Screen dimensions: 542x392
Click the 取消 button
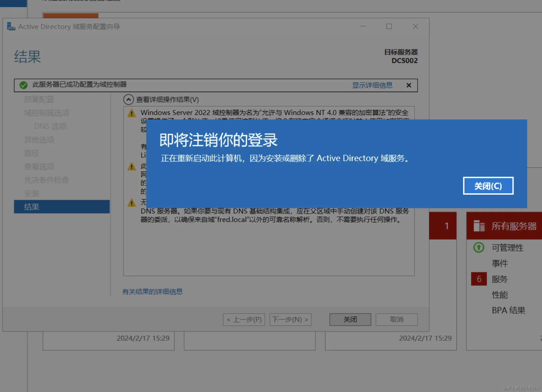pos(396,319)
